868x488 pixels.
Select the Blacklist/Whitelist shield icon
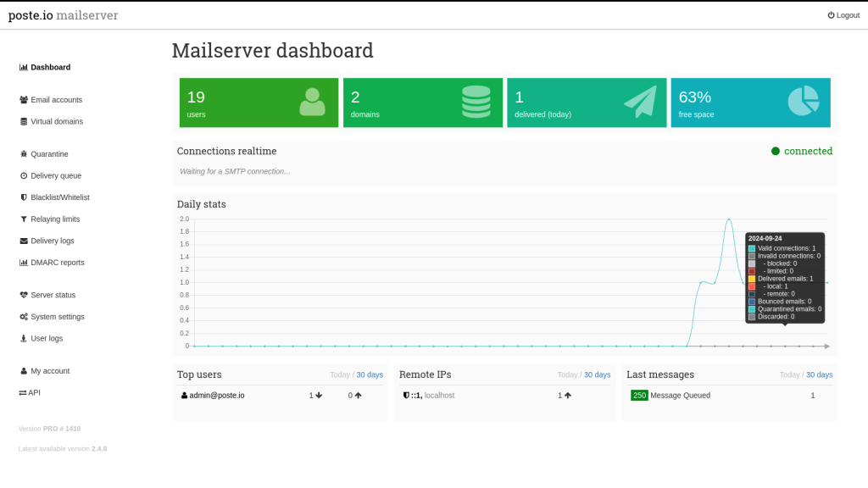tap(23, 197)
